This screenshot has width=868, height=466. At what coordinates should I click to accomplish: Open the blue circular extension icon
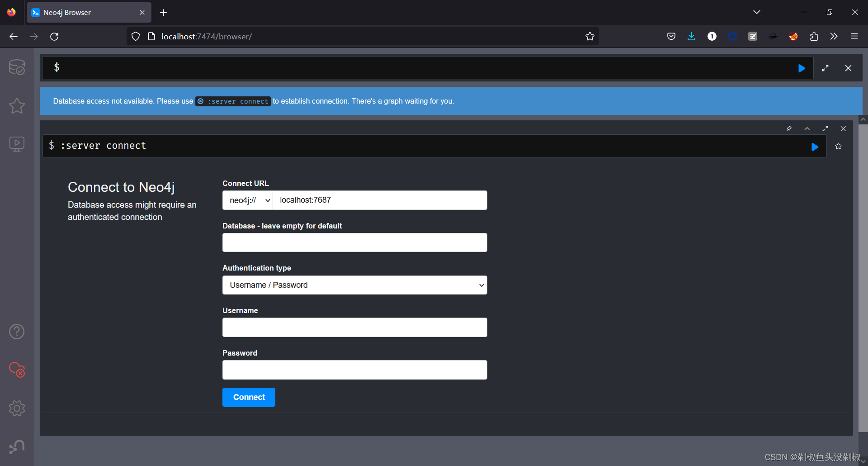pyautogui.click(x=732, y=37)
